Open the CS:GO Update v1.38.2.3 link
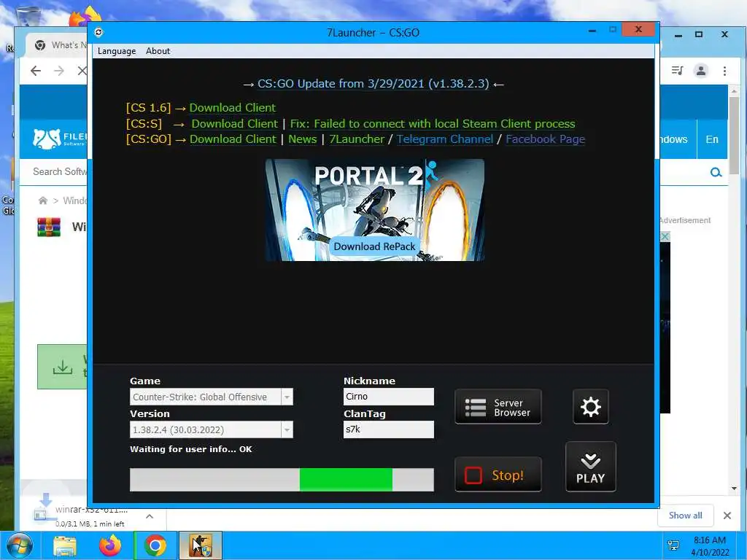The image size is (747, 560). point(373,84)
